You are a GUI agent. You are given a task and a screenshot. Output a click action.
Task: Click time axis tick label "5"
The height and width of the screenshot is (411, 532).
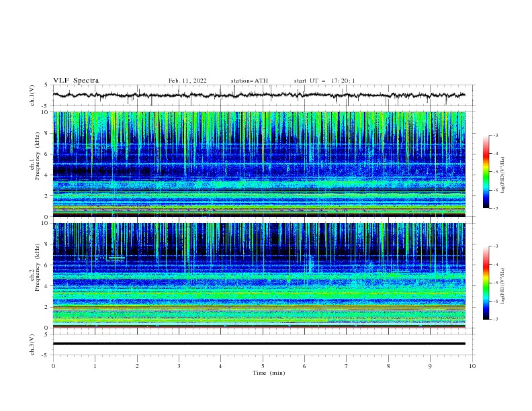263,366
